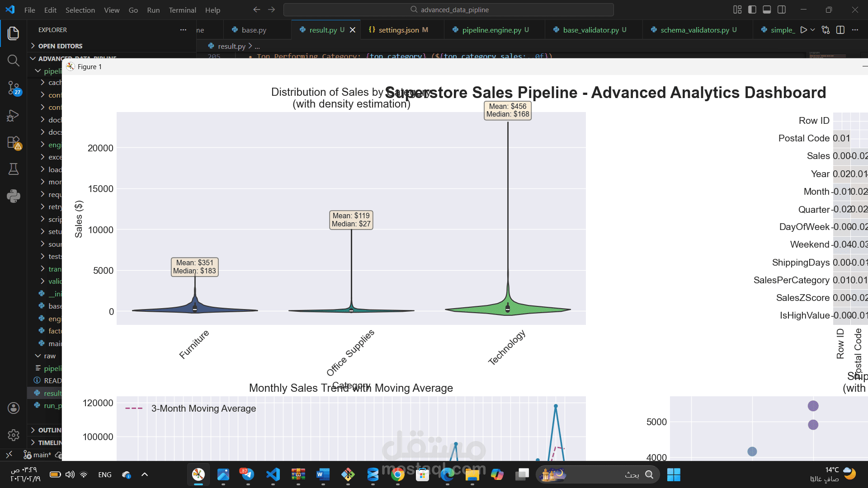
Task: Open the Go menu
Action: [x=133, y=10]
